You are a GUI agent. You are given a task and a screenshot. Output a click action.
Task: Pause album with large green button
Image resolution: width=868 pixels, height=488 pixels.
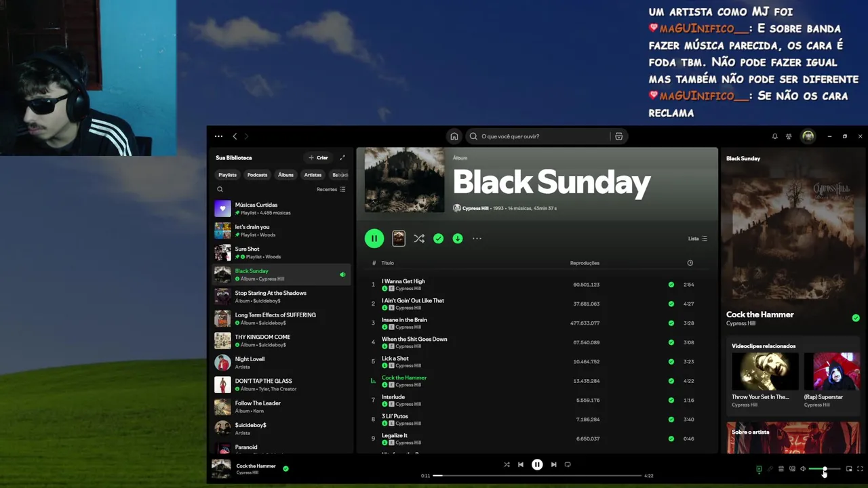[374, 239]
